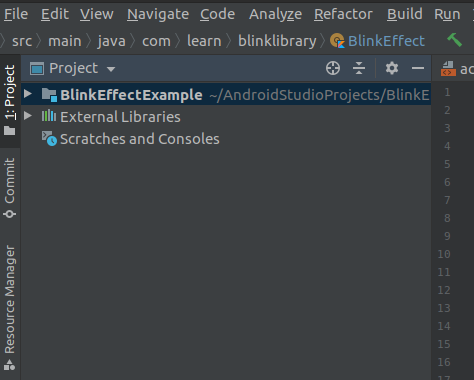
Task: Toggle the Commit side tool window
Action: [x=10, y=188]
